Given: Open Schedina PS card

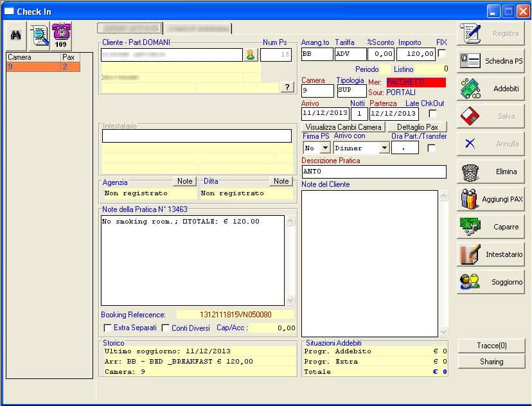Looking at the screenshot, I should (x=491, y=61).
